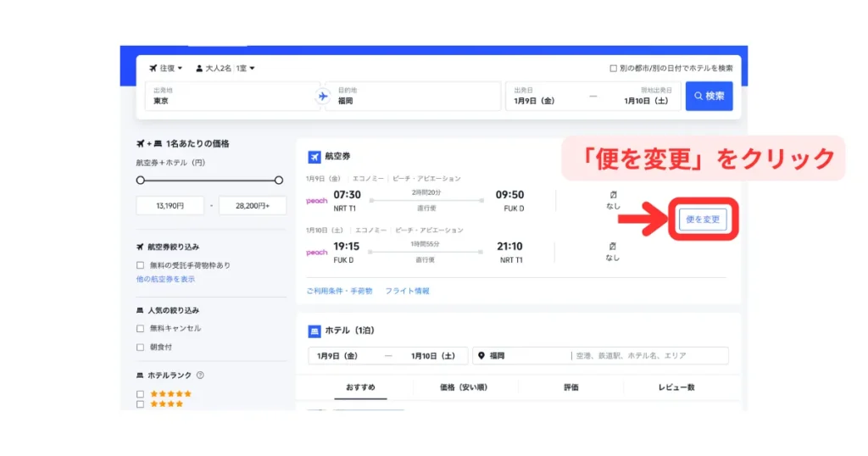
Task: Open the フライト情報 link
Action: [407, 291]
